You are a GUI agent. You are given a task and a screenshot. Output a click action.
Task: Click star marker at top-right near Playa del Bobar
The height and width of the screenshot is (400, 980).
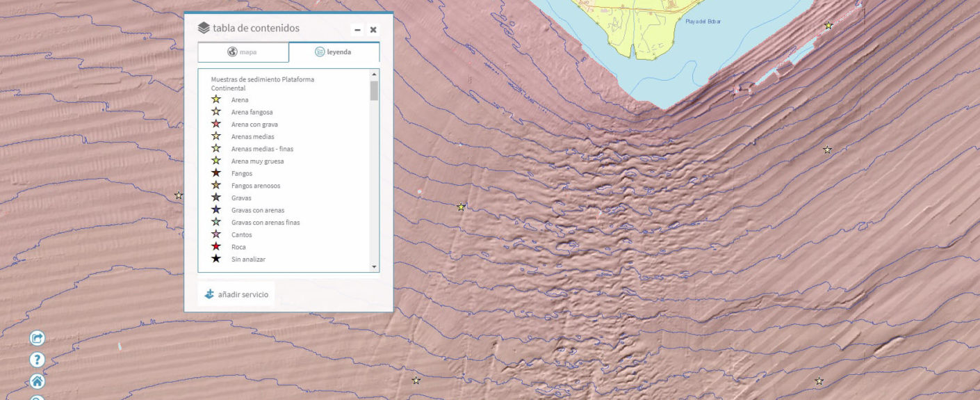[828, 26]
